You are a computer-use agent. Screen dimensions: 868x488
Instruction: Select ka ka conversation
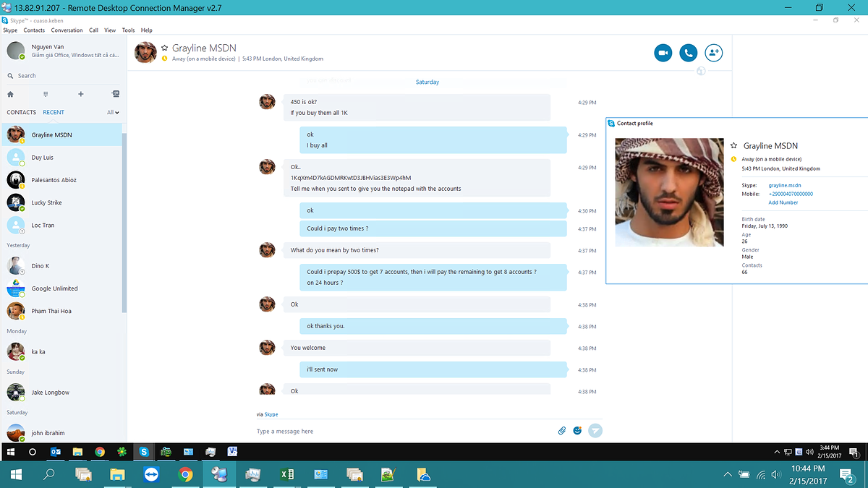pyautogui.click(x=61, y=352)
